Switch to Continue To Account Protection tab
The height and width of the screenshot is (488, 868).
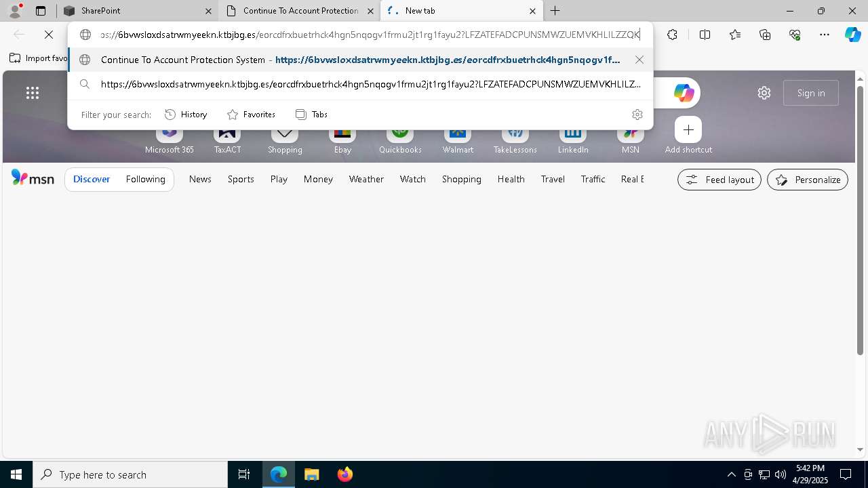coord(298,11)
